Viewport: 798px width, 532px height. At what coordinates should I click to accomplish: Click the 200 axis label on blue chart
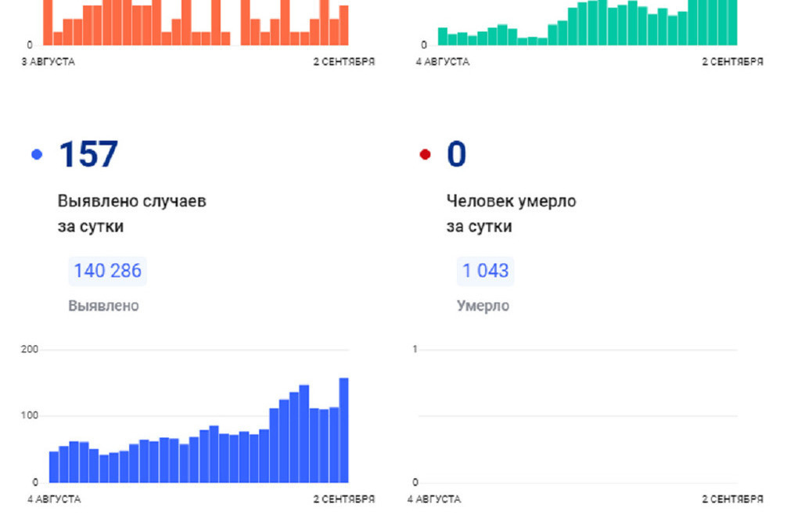click(30, 349)
